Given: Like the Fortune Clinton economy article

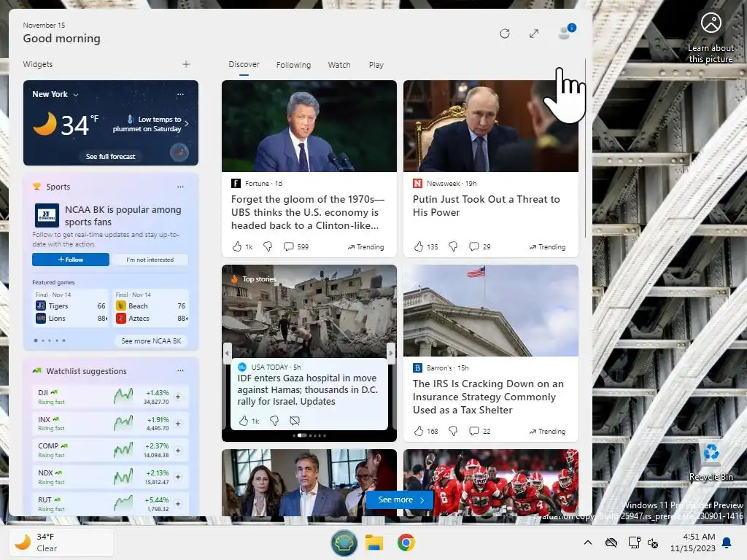Looking at the screenshot, I should pos(237,246).
